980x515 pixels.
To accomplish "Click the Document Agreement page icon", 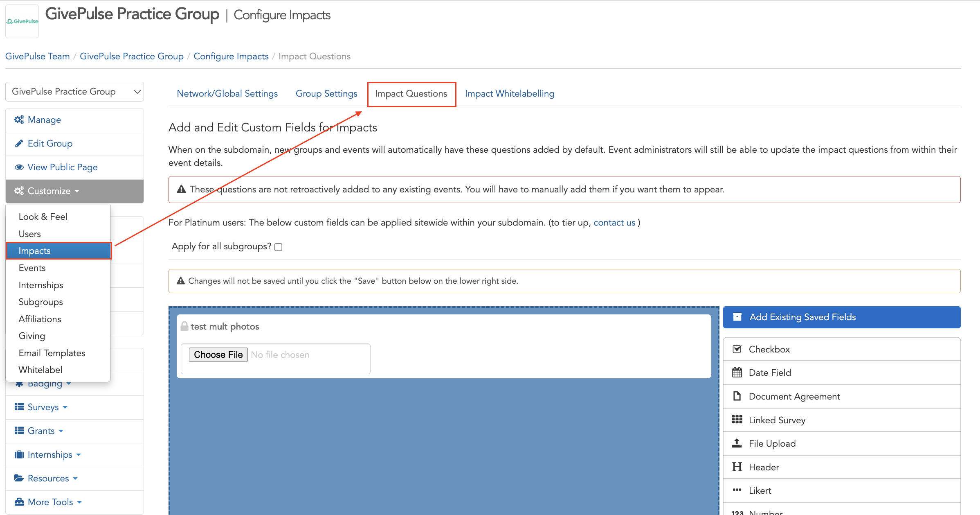I will click(x=737, y=396).
